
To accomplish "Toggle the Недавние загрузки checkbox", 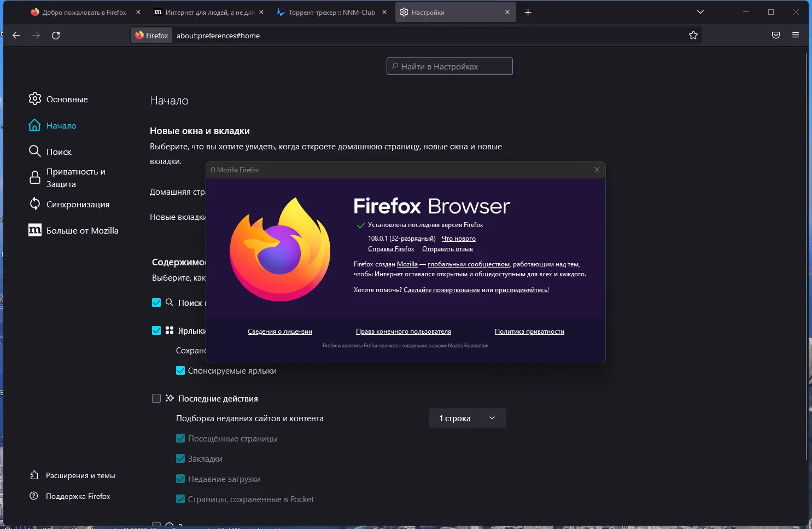I will 180,479.
